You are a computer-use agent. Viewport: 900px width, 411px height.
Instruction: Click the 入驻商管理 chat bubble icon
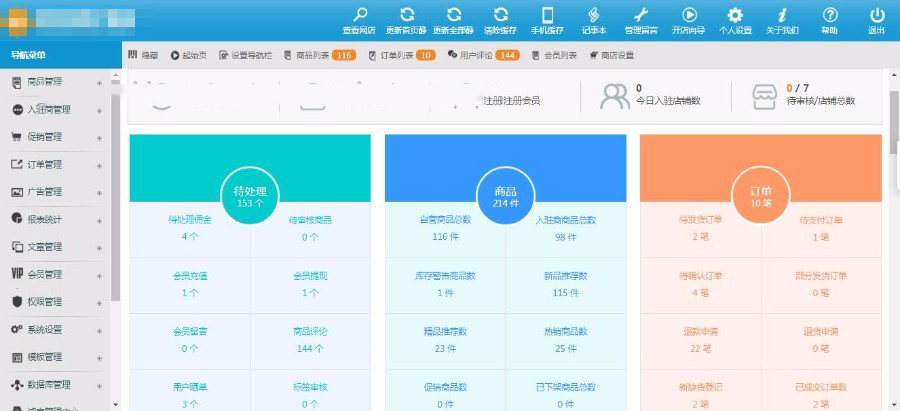[17, 110]
